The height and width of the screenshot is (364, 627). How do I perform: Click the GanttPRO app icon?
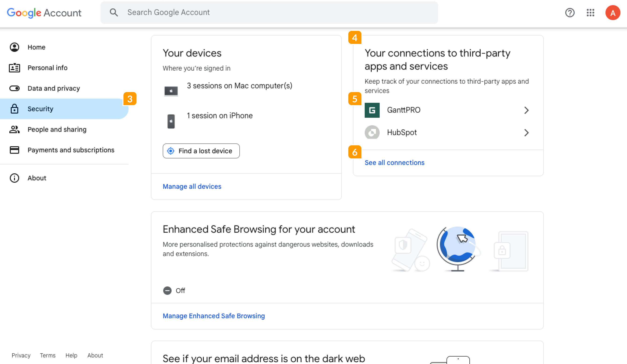click(372, 110)
